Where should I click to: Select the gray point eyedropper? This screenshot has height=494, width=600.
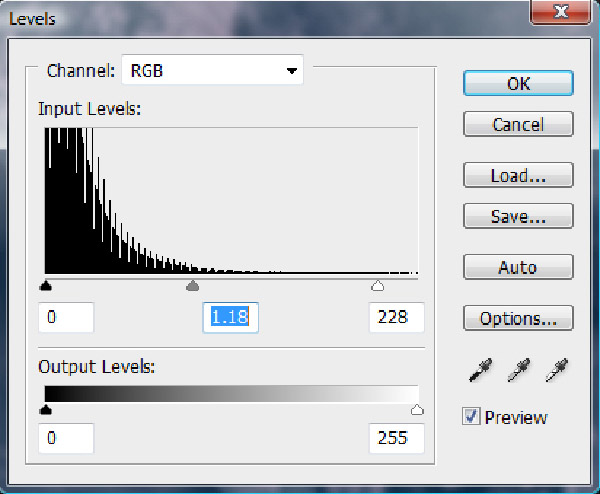[x=519, y=370]
